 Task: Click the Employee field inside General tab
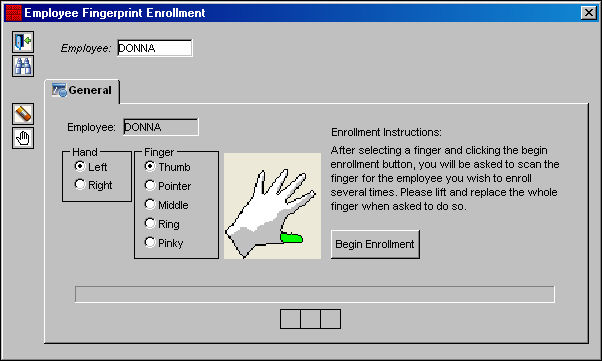161,127
